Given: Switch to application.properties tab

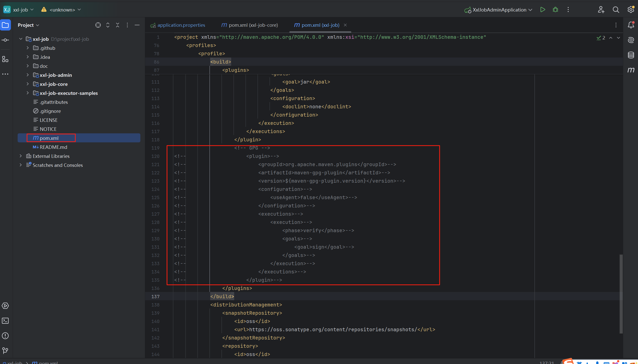Looking at the screenshot, I should click(178, 25).
